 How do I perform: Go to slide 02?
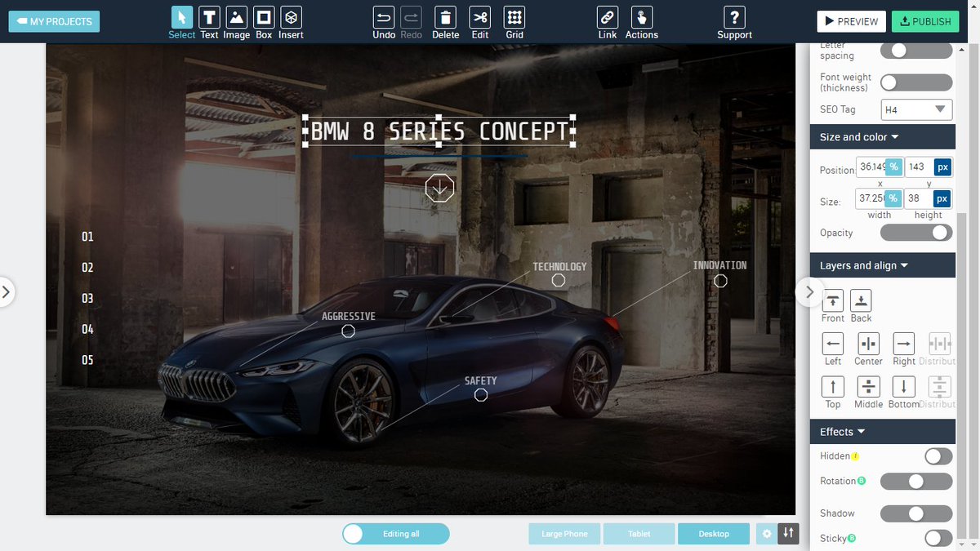point(87,268)
